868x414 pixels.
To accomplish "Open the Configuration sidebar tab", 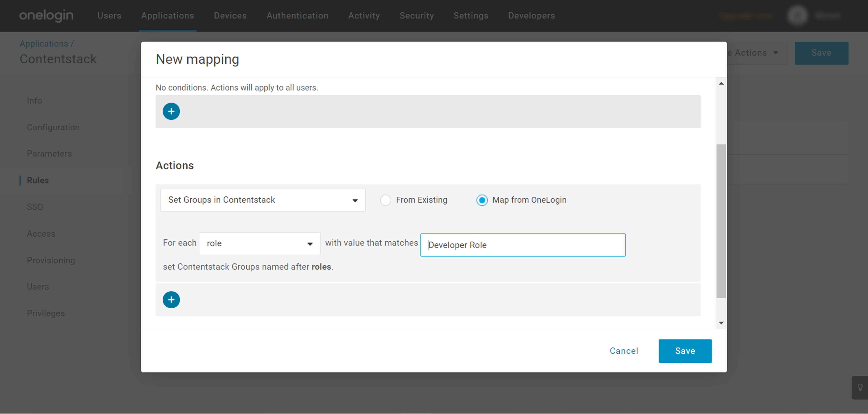I will coord(53,127).
